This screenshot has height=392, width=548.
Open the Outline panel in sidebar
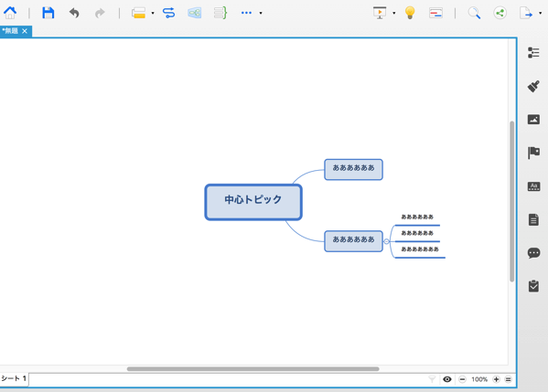click(533, 53)
